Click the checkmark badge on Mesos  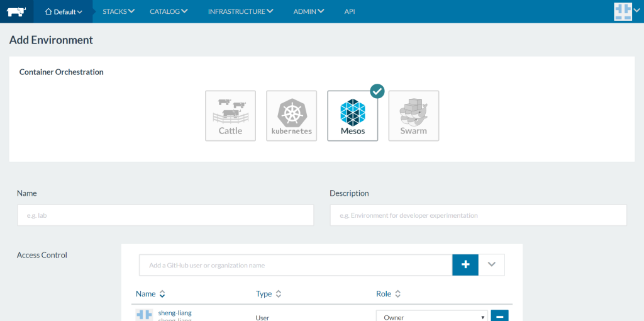(x=377, y=91)
